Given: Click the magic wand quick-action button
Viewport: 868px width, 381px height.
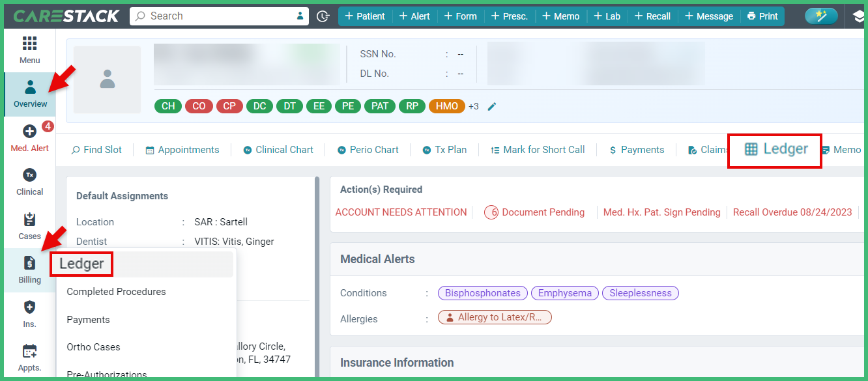Looking at the screenshot, I should click(x=821, y=16).
